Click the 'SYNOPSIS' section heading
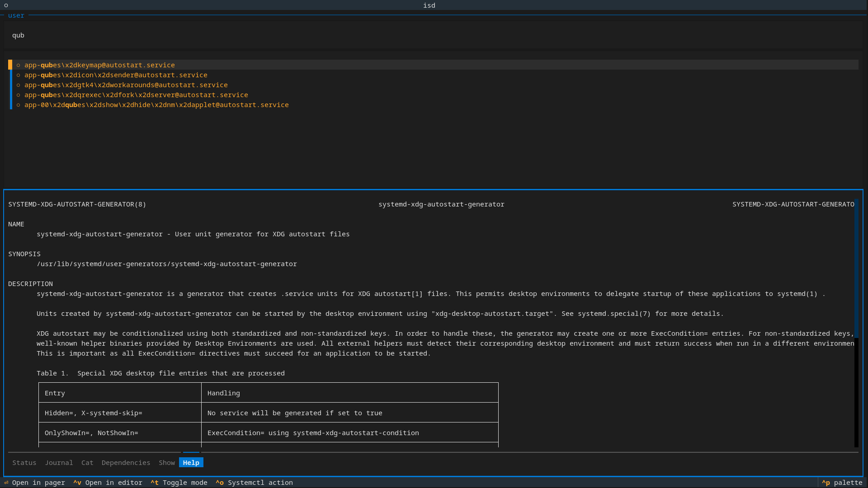 coord(24,254)
